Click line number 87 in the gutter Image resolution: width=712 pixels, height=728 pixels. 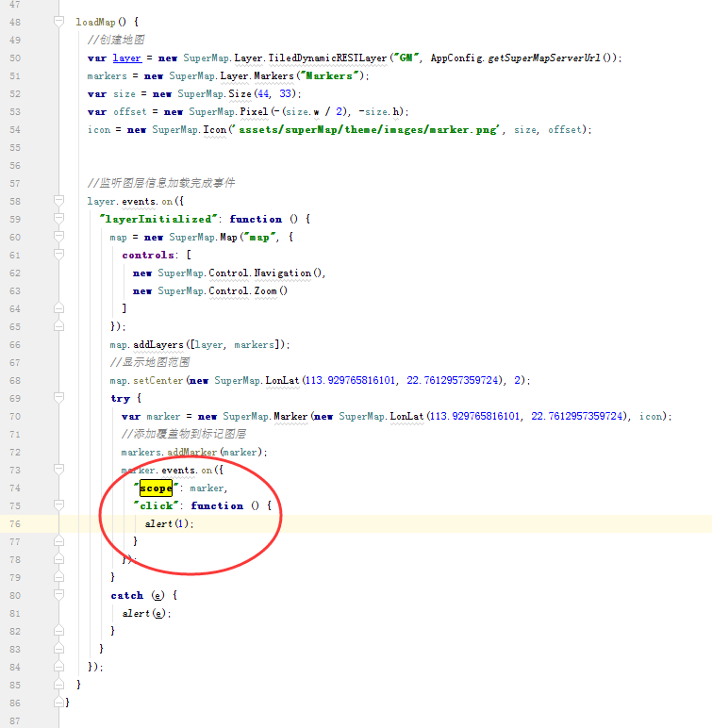(x=15, y=721)
